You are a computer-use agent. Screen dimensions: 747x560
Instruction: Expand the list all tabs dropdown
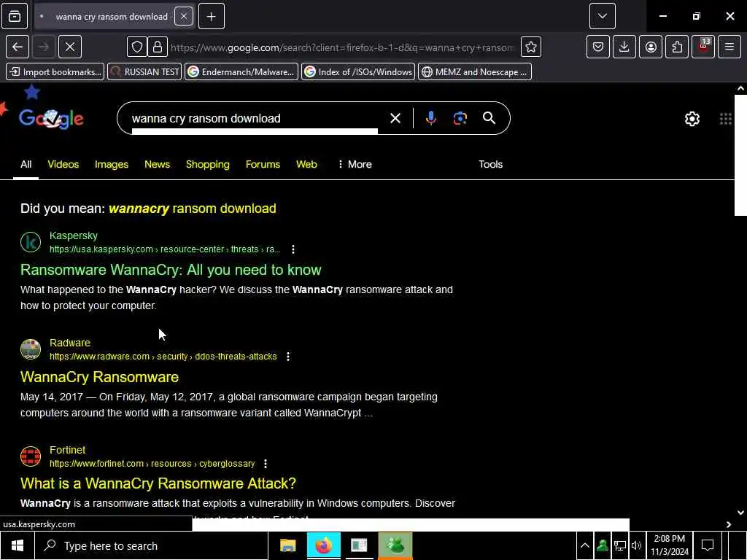pyautogui.click(x=602, y=16)
